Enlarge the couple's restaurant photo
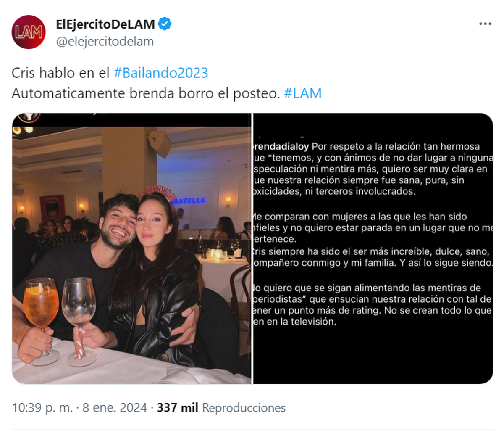This screenshot has width=504, height=433. pyautogui.click(x=131, y=248)
